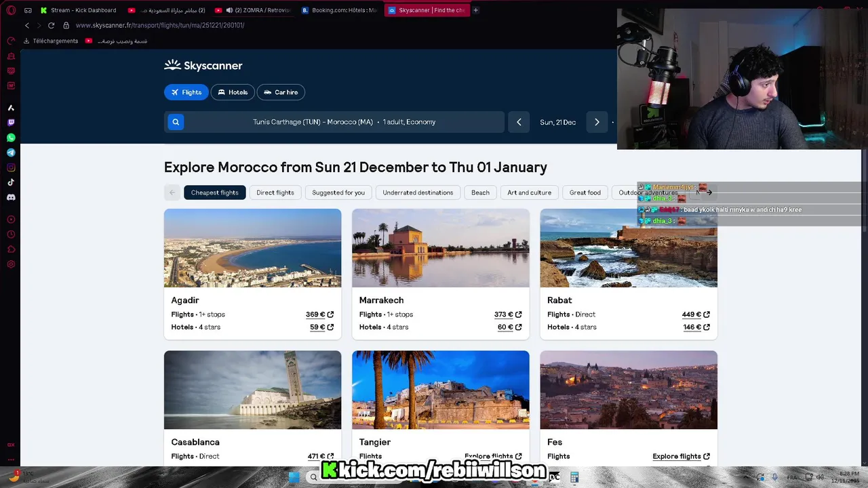Viewport: 868px width, 488px height.
Task: Select the Underrated destinations filter
Action: click(418, 192)
